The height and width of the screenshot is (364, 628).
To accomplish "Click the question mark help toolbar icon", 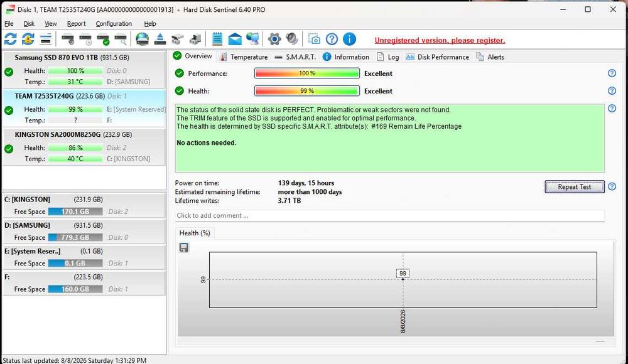I will click(x=332, y=39).
